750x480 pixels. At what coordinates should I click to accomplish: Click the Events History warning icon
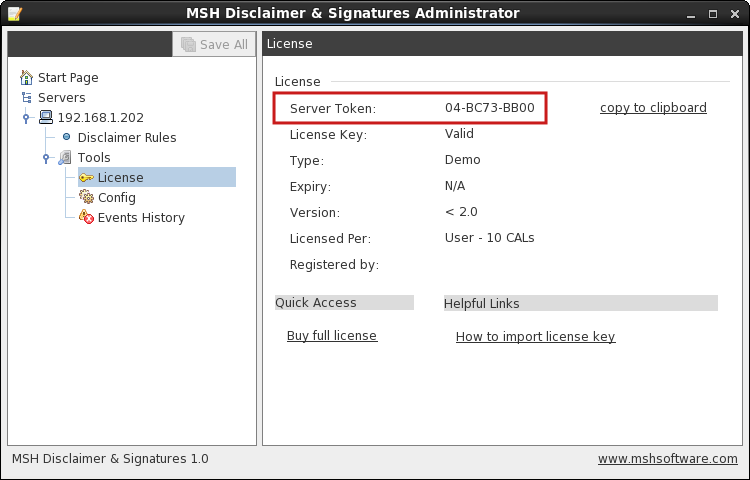coord(86,217)
